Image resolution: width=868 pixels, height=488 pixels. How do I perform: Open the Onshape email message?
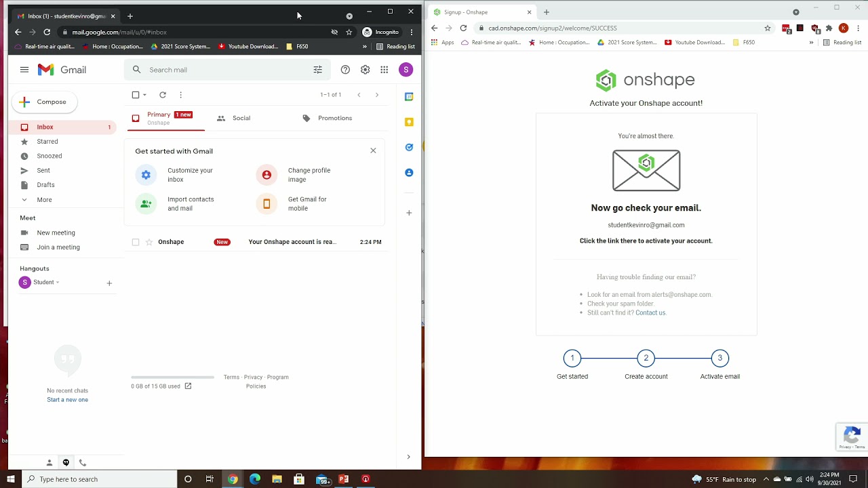click(x=258, y=242)
